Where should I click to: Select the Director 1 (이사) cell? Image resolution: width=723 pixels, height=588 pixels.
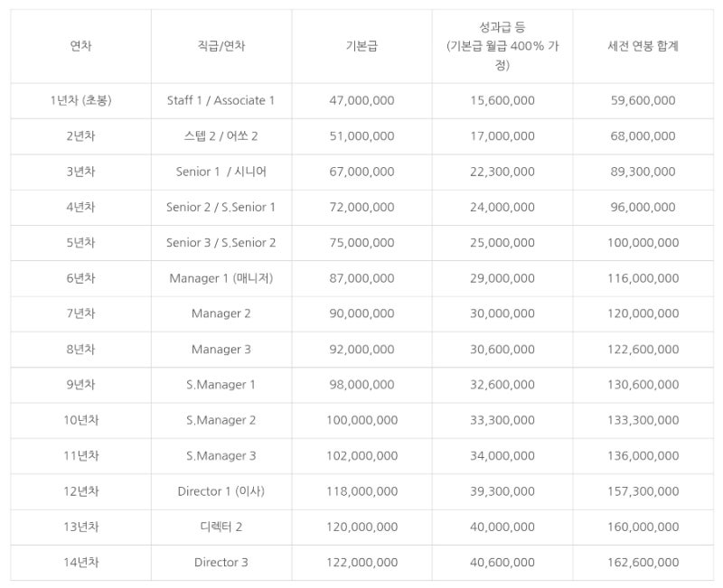coord(221,491)
